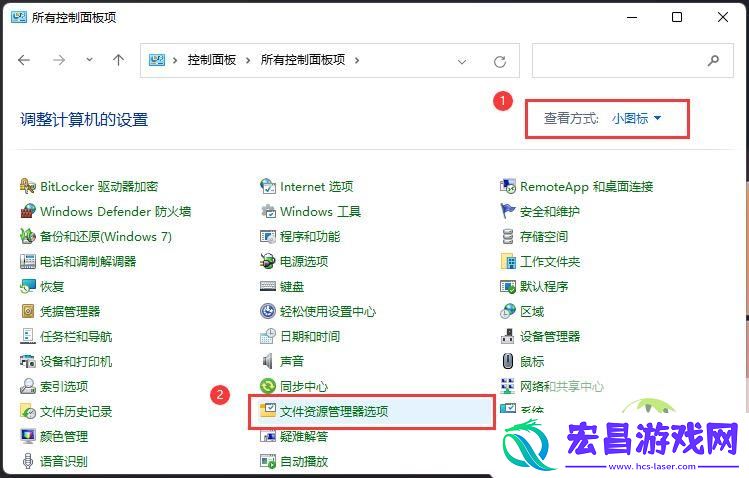Refresh the control panel view
Image resolution: width=749 pixels, height=478 pixels.
[x=500, y=61]
